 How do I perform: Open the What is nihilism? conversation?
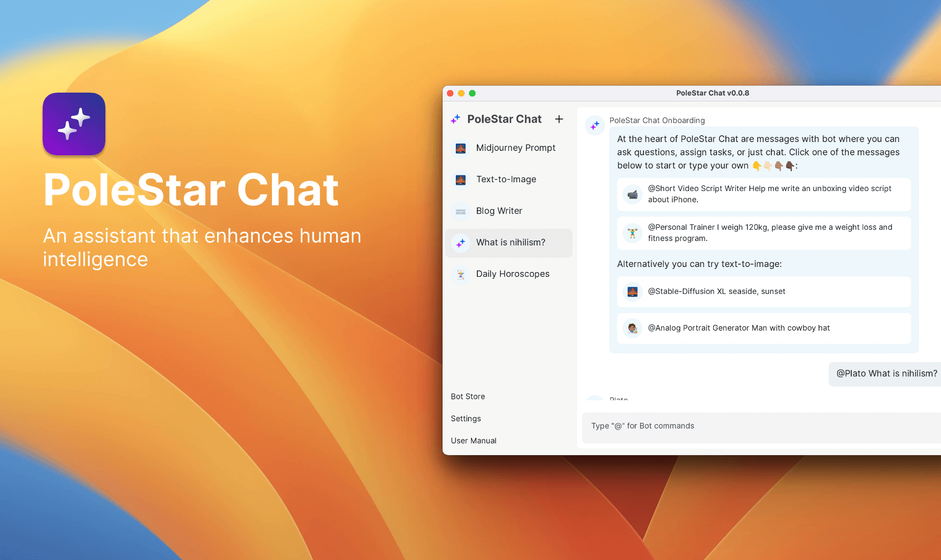(x=510, y=243)
